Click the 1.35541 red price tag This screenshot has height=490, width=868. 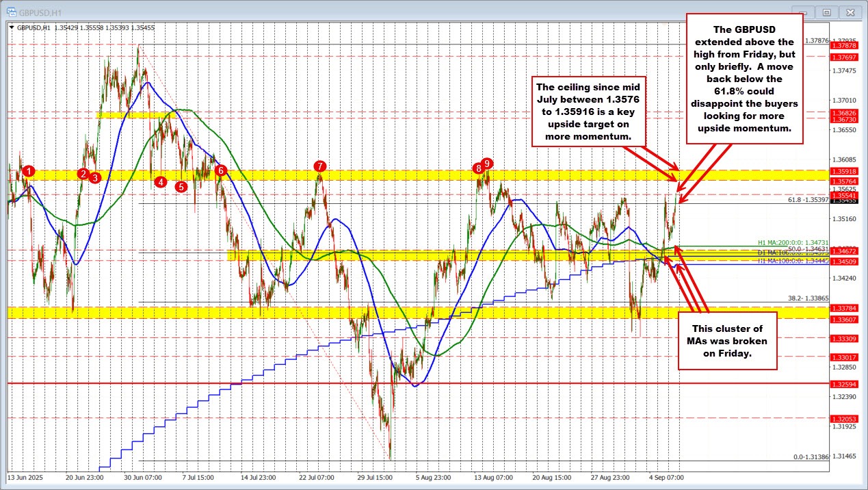(843, 195)
